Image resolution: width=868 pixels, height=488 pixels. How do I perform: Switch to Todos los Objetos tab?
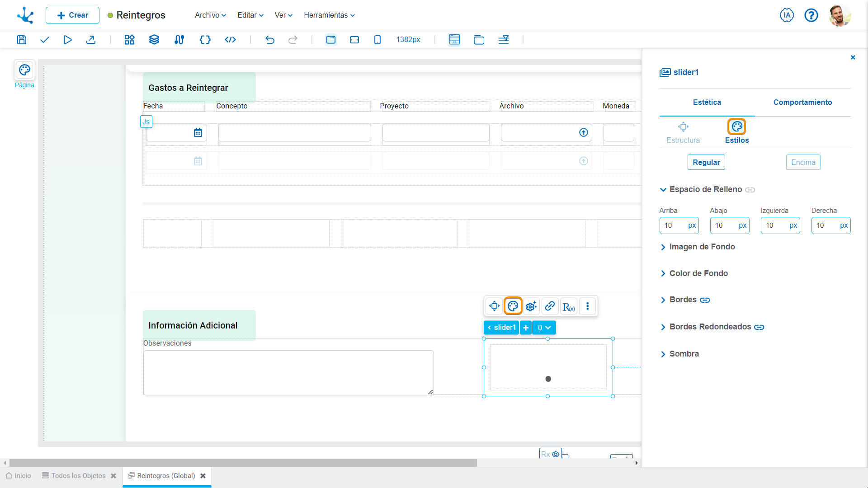[x=74, y=476]
